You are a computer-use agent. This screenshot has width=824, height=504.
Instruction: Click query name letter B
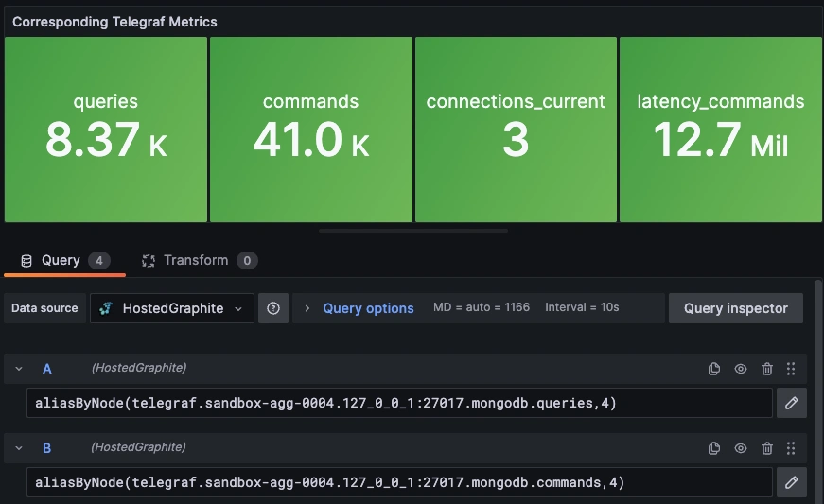click(x=46, y=448)
